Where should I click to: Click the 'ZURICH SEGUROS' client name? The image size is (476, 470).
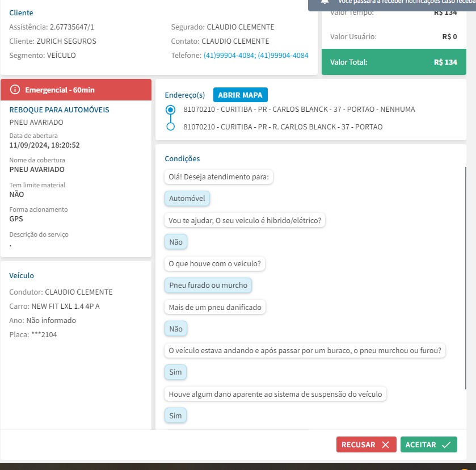[x=66, y=41]
